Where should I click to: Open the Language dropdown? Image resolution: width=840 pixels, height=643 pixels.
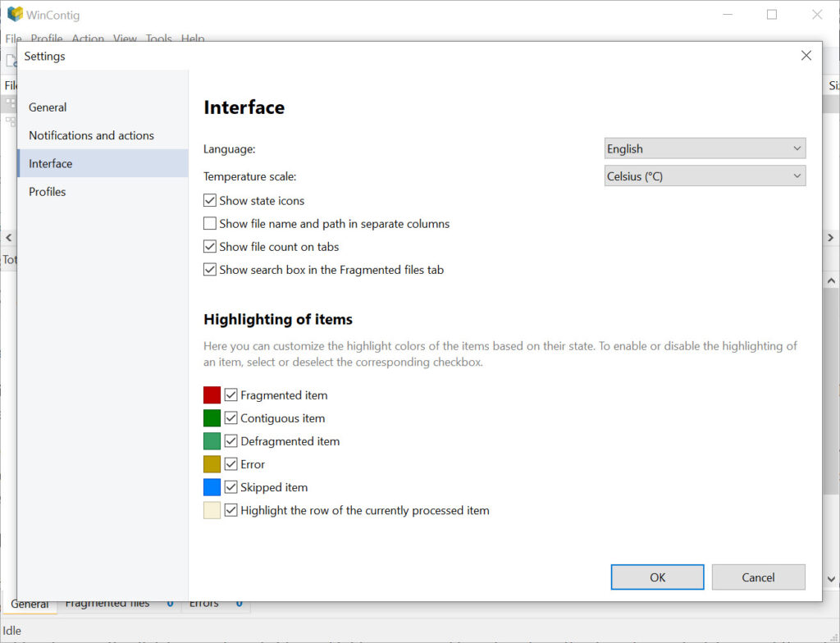coord(705,148)
